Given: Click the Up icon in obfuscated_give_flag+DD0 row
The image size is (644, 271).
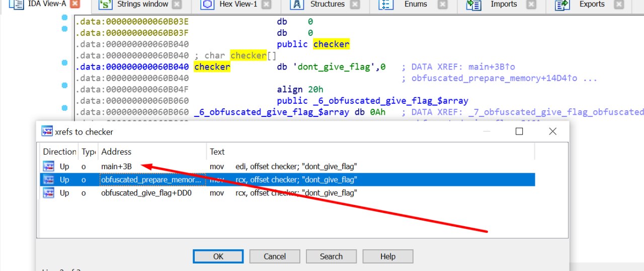Looking at the screenshot, I should [x=49, y=192].
